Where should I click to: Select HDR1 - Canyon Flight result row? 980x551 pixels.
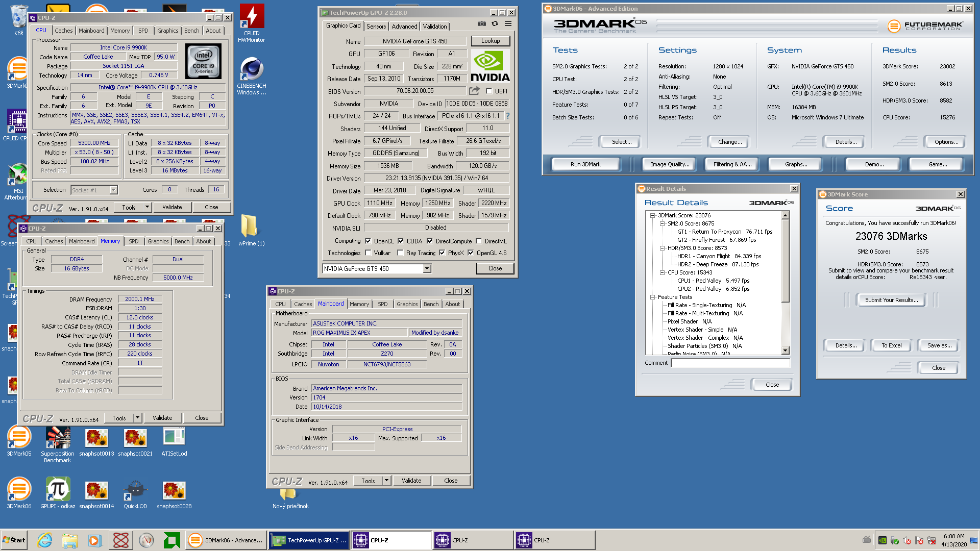(x=719, y=256)
